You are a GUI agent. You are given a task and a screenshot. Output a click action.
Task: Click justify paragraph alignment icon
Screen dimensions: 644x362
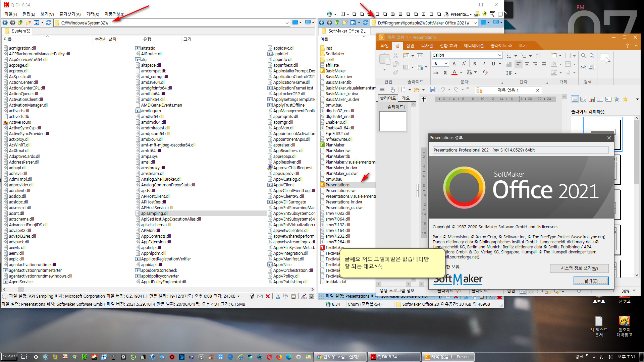(x=544, y=64)
